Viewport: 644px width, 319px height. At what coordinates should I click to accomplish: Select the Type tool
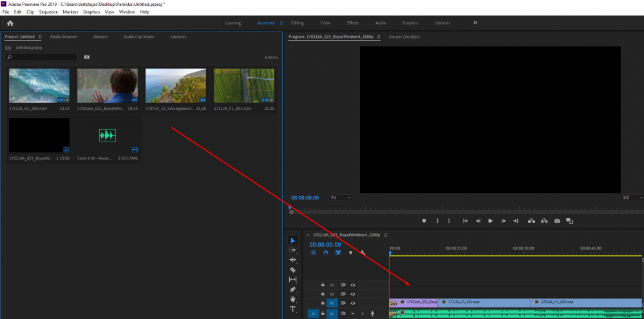(293, 309)
